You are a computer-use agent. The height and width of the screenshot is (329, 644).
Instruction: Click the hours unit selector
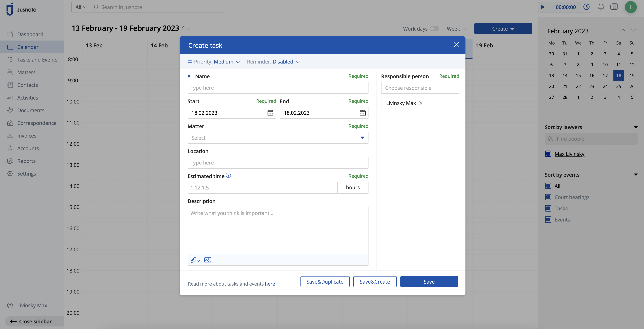(353, 188)
